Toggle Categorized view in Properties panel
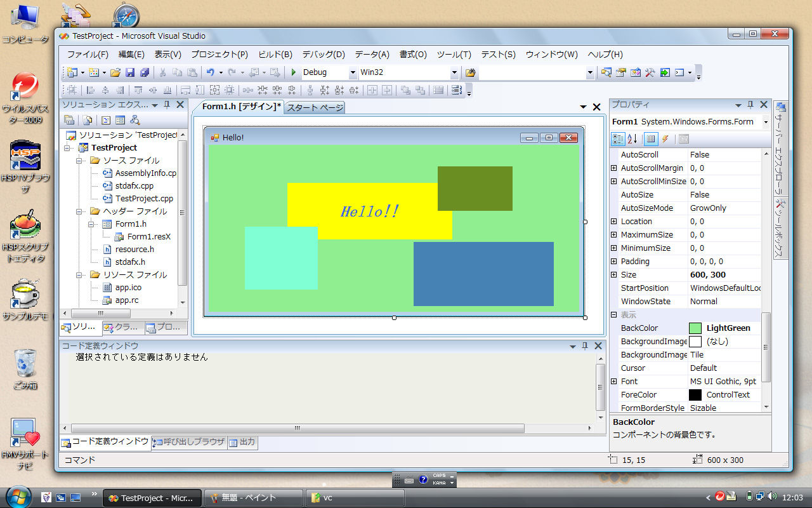This screenshot has height=508, width=812. (x=617, y=139)
